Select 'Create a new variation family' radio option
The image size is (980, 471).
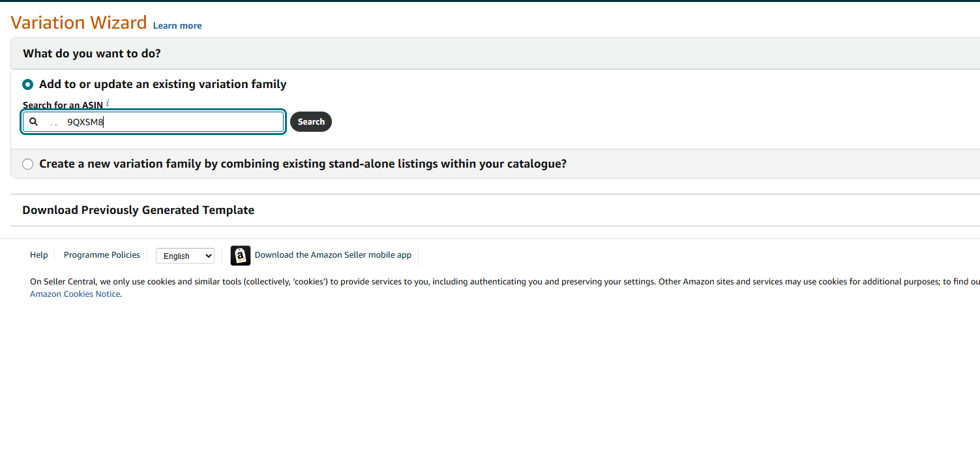point(27,164)
